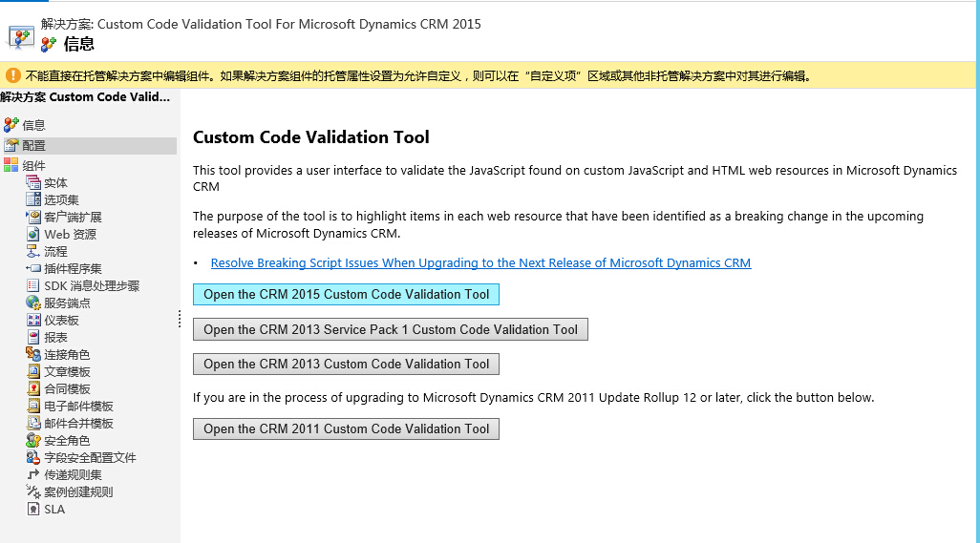Click the 插件程序集 icon

click(33, 268)
